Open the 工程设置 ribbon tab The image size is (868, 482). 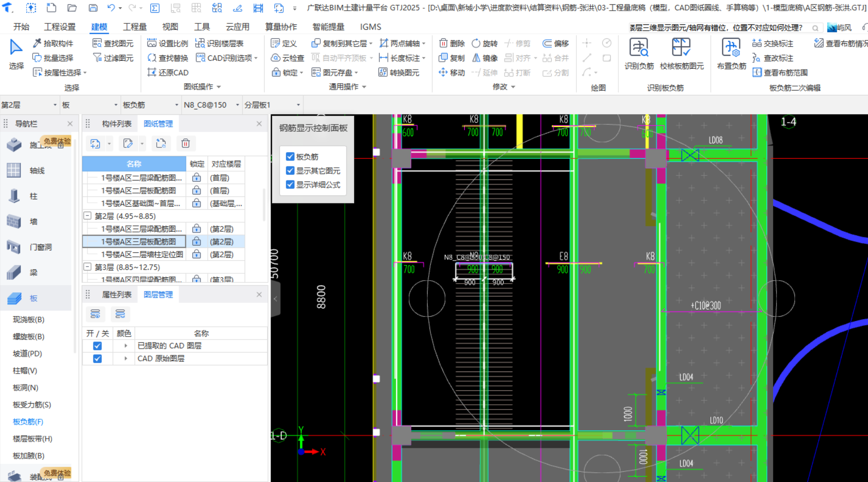[60, 27]
